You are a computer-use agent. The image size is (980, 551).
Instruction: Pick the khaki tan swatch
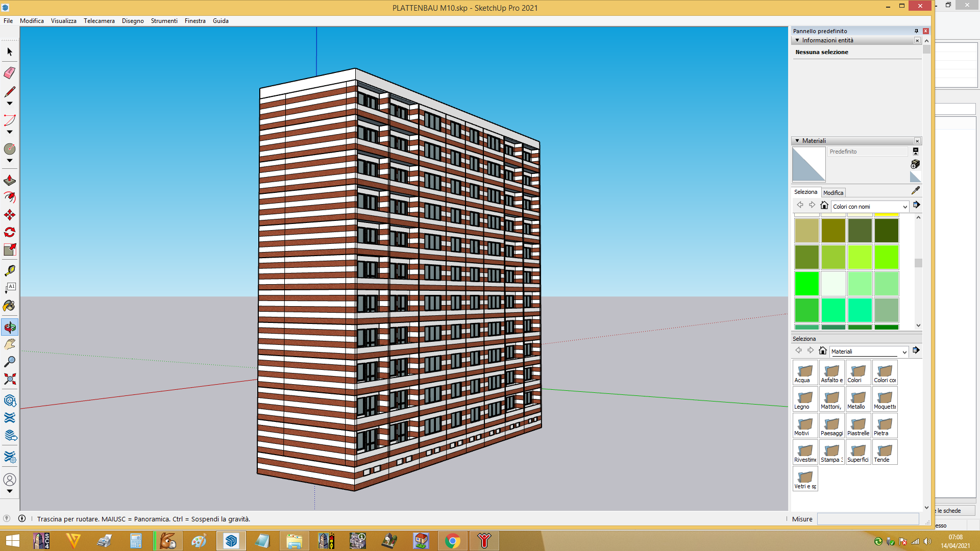[x=806, y=231]
